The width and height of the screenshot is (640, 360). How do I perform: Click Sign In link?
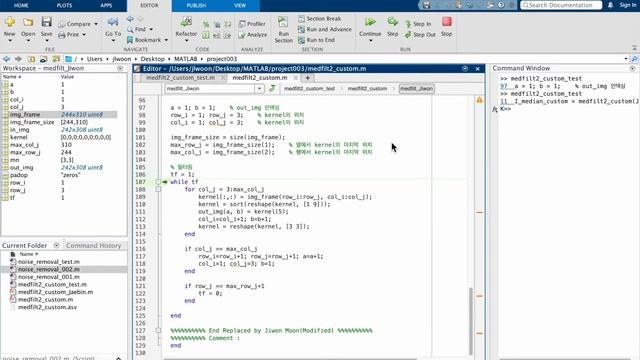pyautogui.click(x=628, y=5)
